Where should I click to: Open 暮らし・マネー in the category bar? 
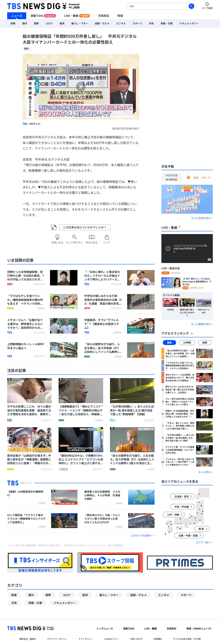[80, 23]
